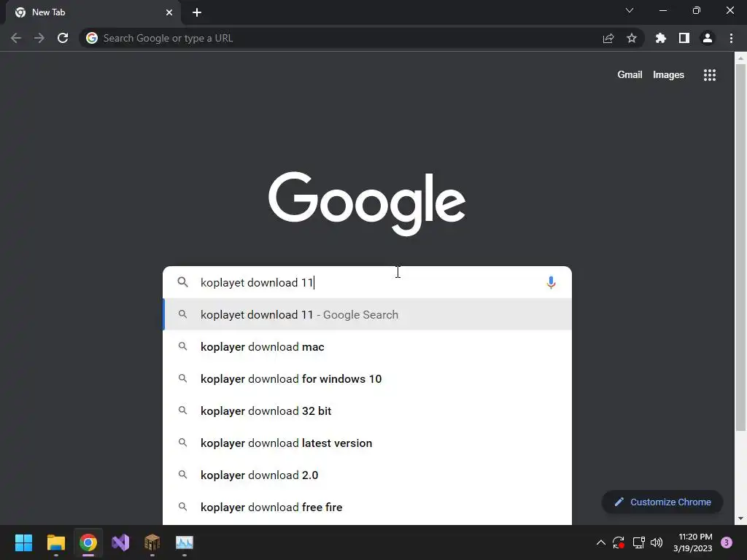Select suggestion "koplayer download 32 bit"

coord(368,411)
